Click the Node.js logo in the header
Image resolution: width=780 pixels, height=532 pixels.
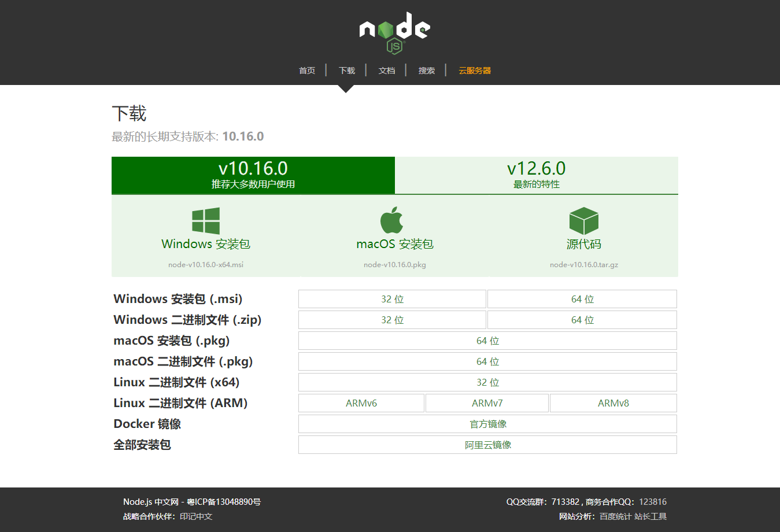394,33
